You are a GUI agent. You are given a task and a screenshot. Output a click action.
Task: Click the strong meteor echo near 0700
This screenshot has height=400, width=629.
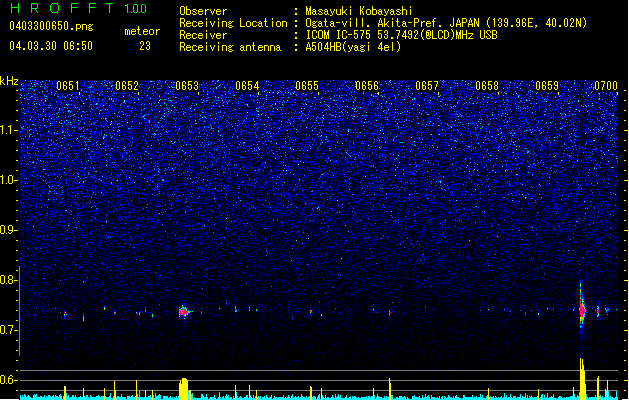pos(582,309)
